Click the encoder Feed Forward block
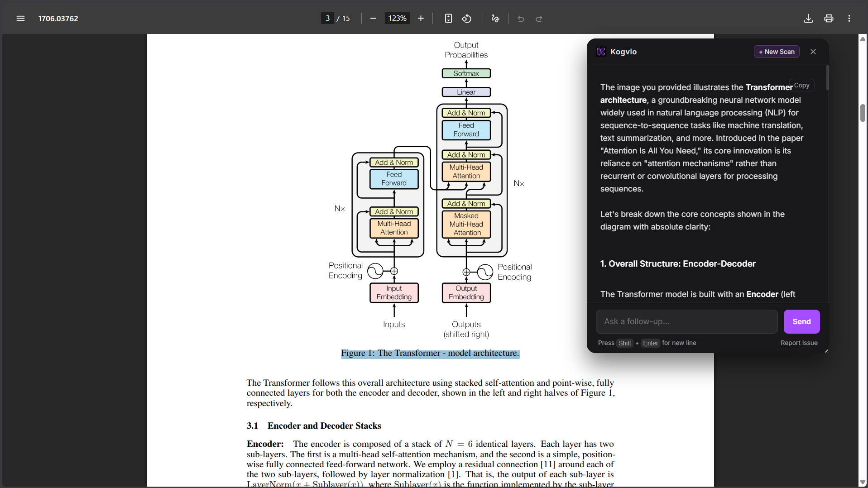Screen dimensions: 868x488 click(x=394, y=179)
